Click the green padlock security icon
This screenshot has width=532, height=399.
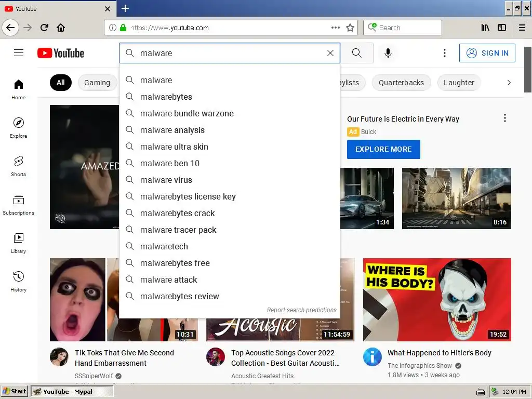123,28
